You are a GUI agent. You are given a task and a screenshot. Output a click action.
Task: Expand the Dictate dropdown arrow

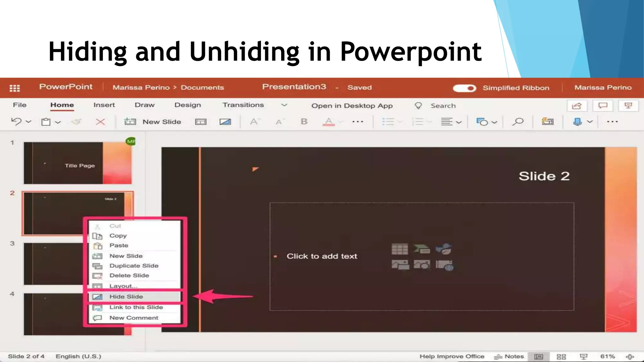[x=590, y=122]
